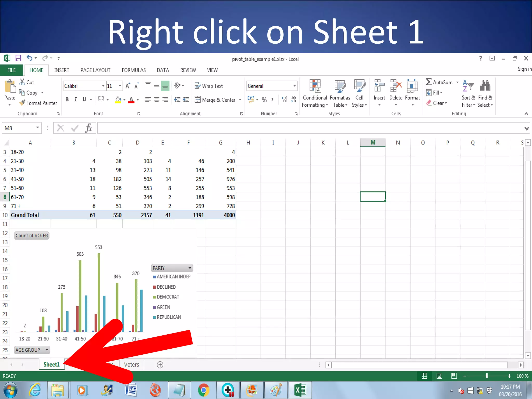
Task: Expand the Clear options dropdown
Action: tap(446, 103)
